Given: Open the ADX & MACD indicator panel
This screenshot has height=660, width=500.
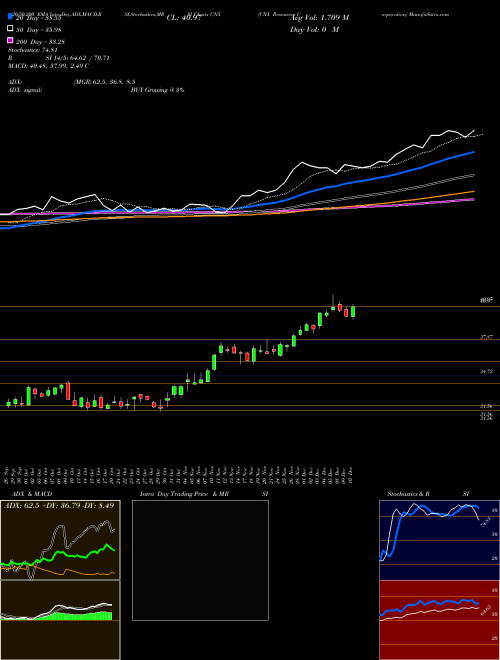Looking at the screenshot, I should pyautogui.click(x=60, y=540).
